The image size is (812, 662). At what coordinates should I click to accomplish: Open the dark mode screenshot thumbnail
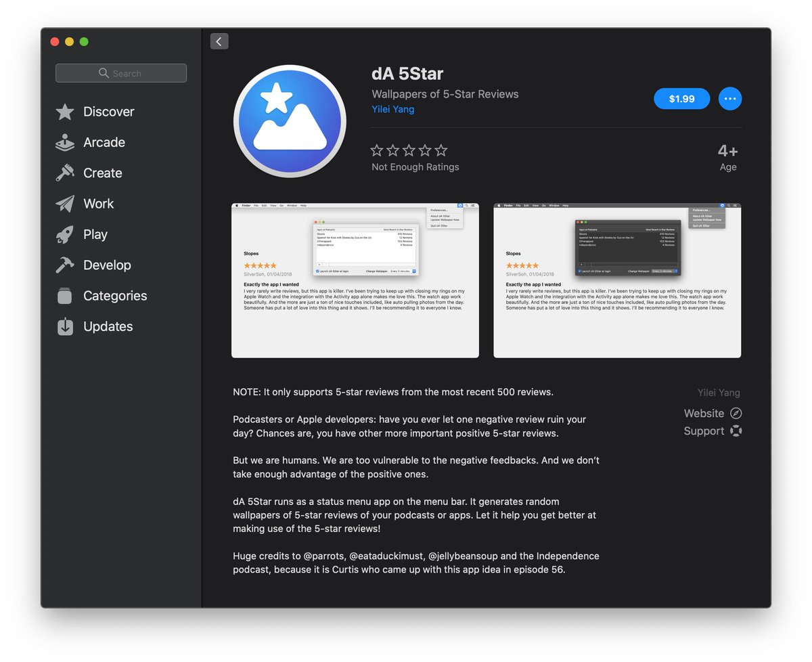(x=617, y=280)
